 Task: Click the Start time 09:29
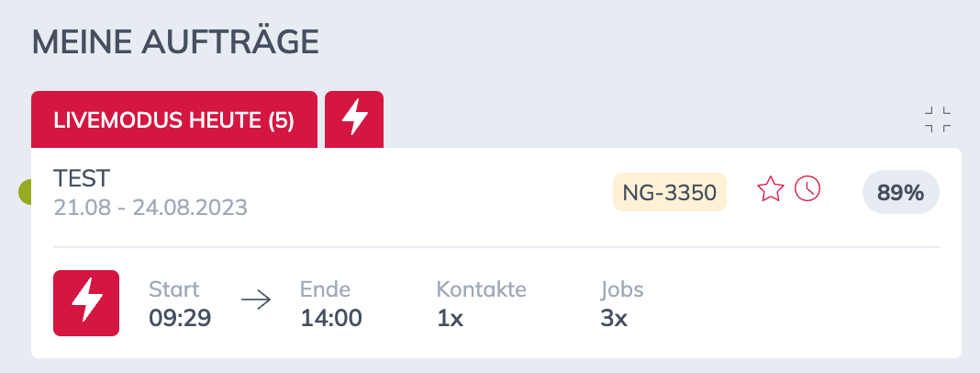pyautogui.click(x=181, y=318)
